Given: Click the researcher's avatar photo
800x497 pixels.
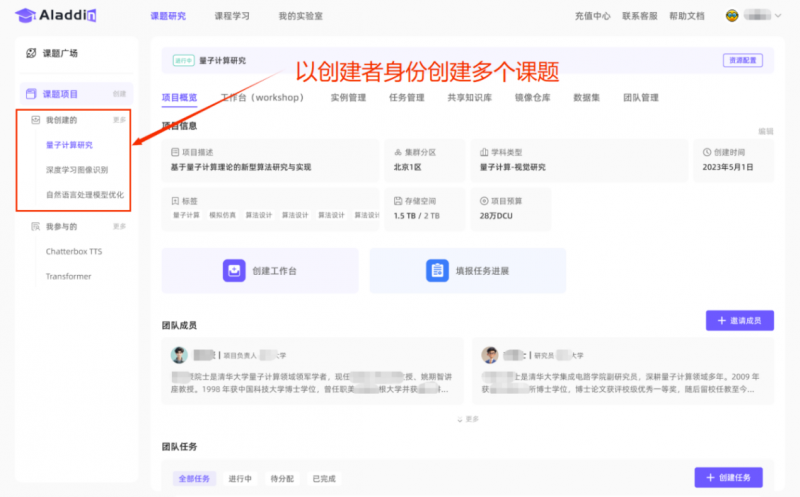Looking at the screenshot, I should [x=490, y=355].
